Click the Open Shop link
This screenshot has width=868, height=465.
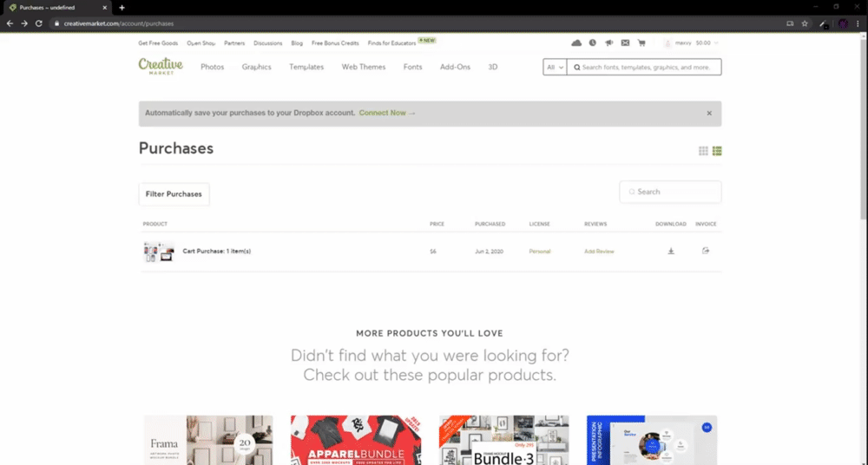click(x=201, y=43)
